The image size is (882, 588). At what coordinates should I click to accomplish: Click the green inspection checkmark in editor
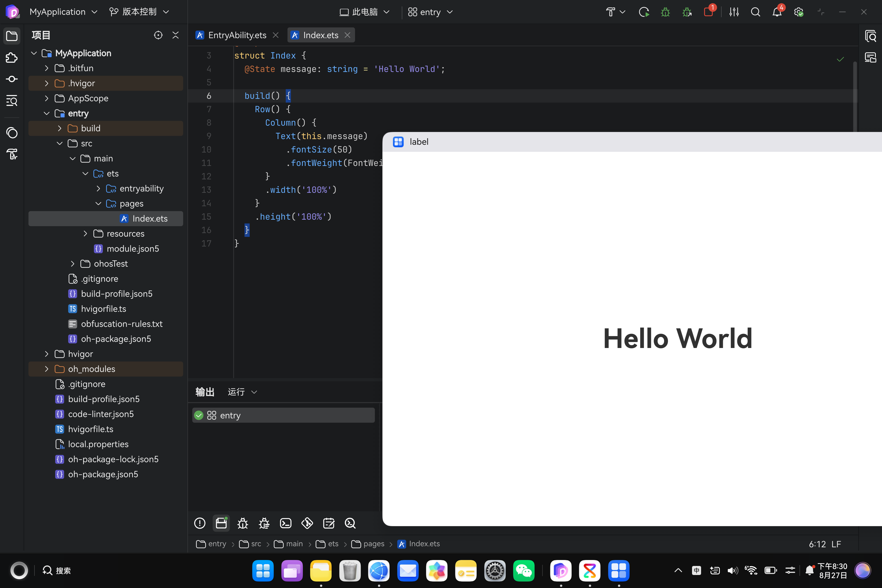click(x=840, y=59)
